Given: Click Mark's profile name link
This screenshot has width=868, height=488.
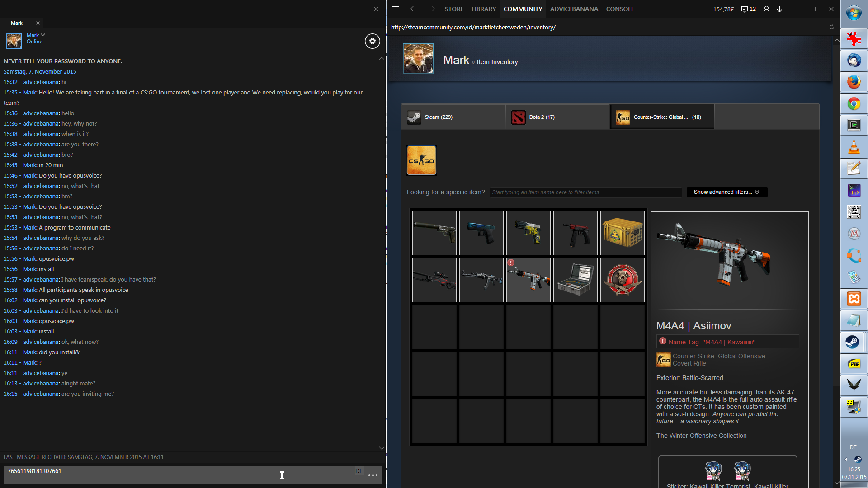Looking at the screenshot, I should pyautogui.click(x=456, y=60).
